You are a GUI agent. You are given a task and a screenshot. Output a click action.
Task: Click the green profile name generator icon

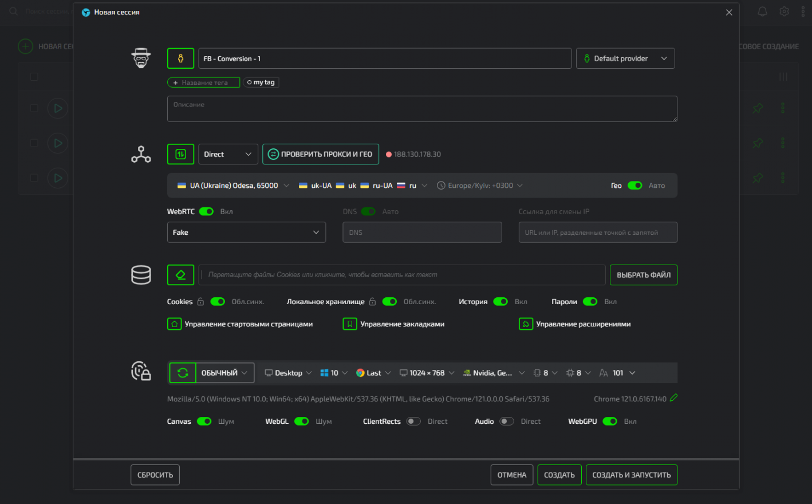click(x=180, y=58)
